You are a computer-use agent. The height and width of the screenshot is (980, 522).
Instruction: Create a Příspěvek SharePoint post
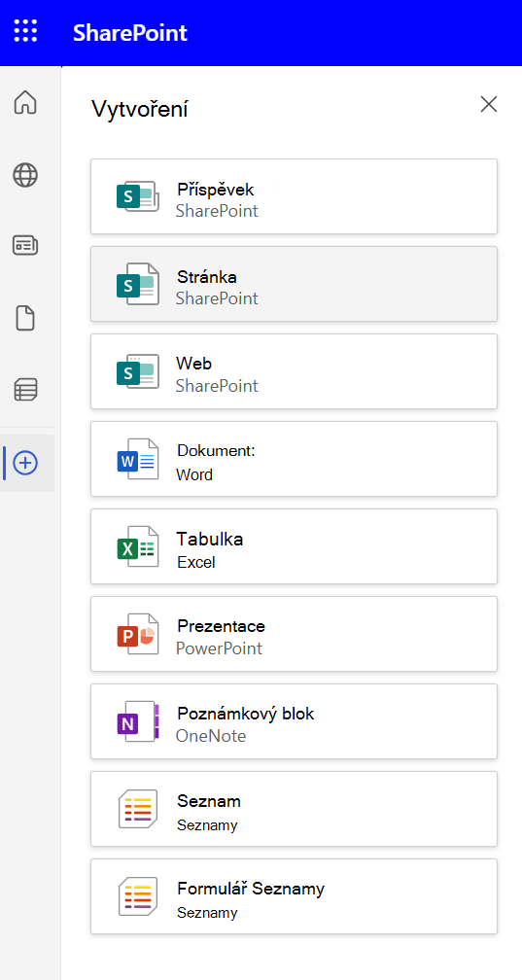coord(294,196)
